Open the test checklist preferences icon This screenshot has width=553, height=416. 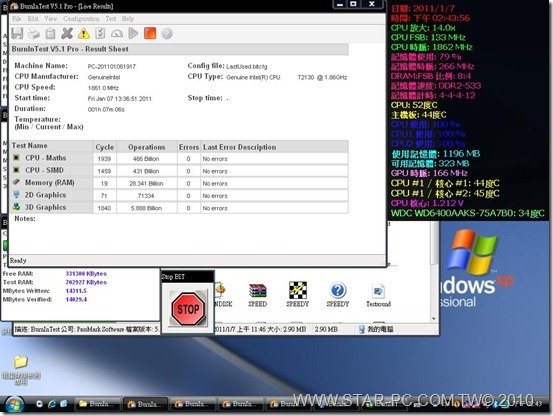point(100,33)
